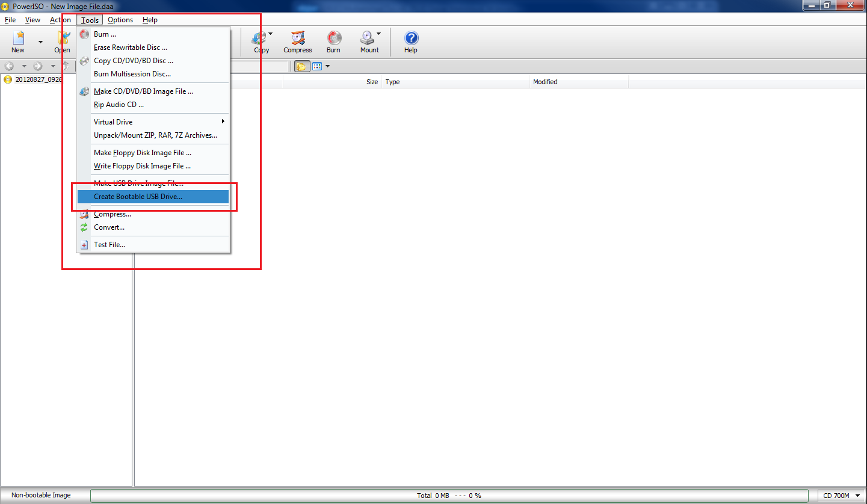This screenshot has width=867, height=504.
Task: Open the Options menu
Action: (x=120, y=20)
